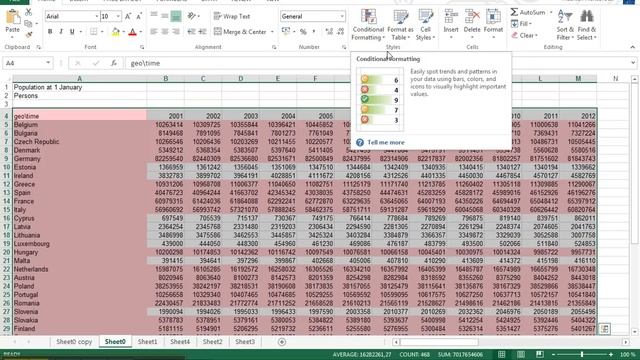Open the Arial font name dropdown
Viewport: 640px width, 360px height.
pos(97,16)
